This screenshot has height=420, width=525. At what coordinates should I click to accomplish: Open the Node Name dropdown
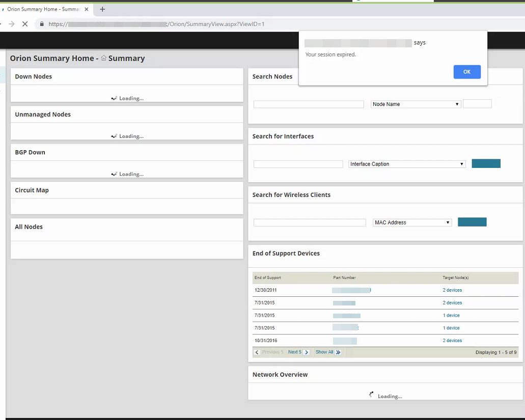[416, 104]
